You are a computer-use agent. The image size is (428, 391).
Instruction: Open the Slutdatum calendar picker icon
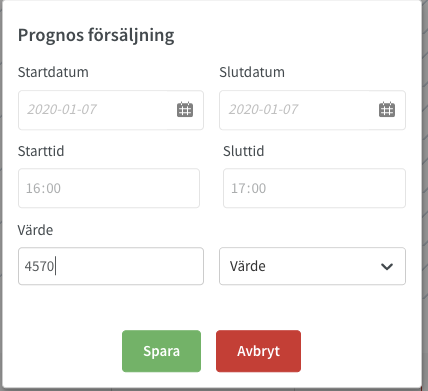pos(387,109)
